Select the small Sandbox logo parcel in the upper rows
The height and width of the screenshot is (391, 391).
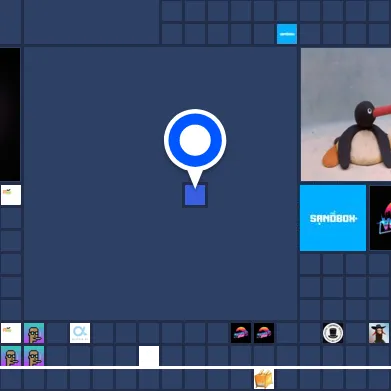point(287,34)
